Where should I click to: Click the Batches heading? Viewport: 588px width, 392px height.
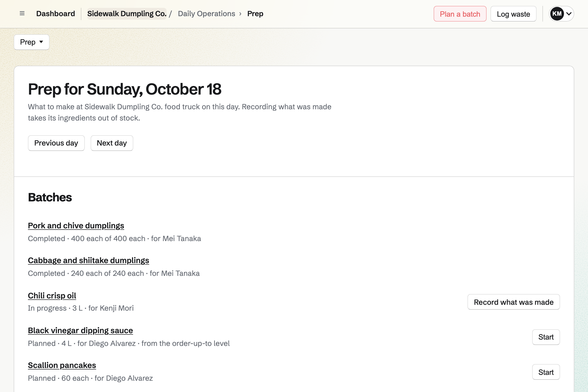pyautogui.click(x=50, y=197)
